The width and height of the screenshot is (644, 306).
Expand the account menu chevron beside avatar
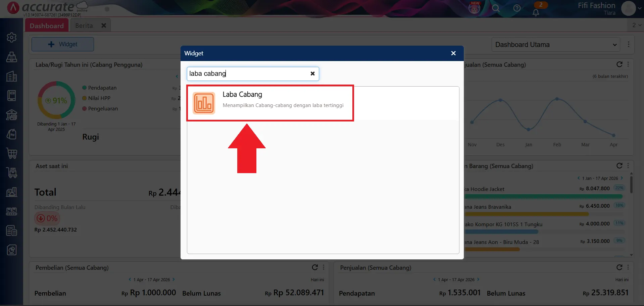point(640,9)
